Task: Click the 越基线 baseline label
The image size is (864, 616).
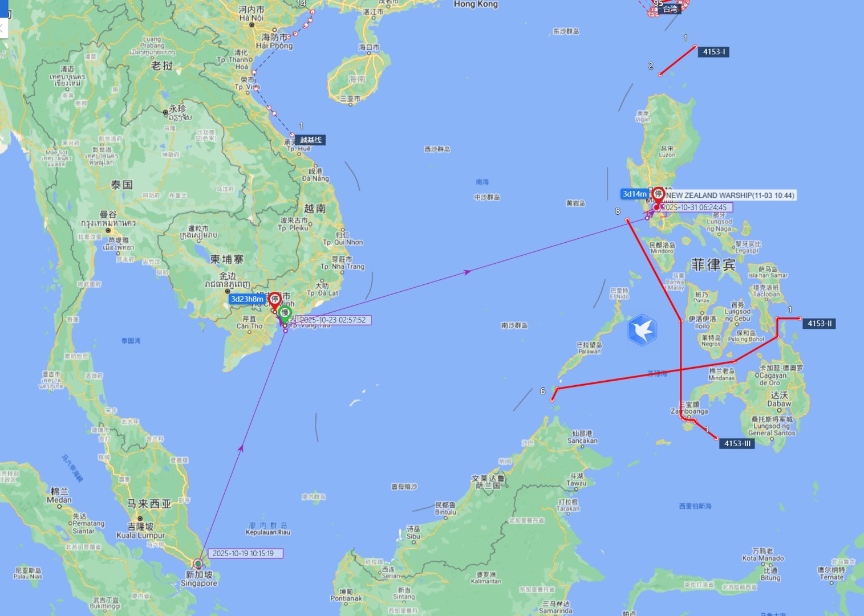Action: tap(311, 140)
